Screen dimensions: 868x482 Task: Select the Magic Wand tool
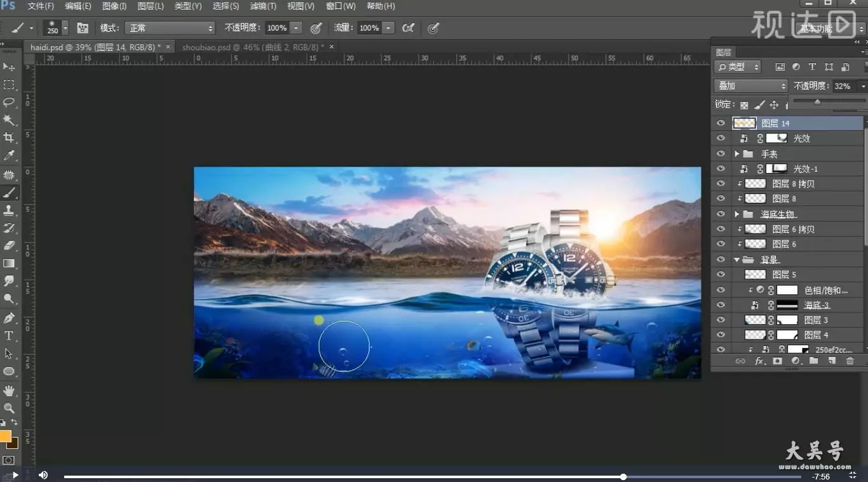point(9,120)
